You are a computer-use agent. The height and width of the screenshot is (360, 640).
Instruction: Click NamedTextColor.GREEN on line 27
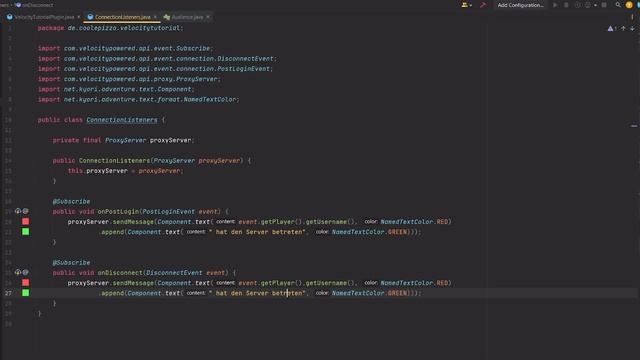tap(369, 293)
